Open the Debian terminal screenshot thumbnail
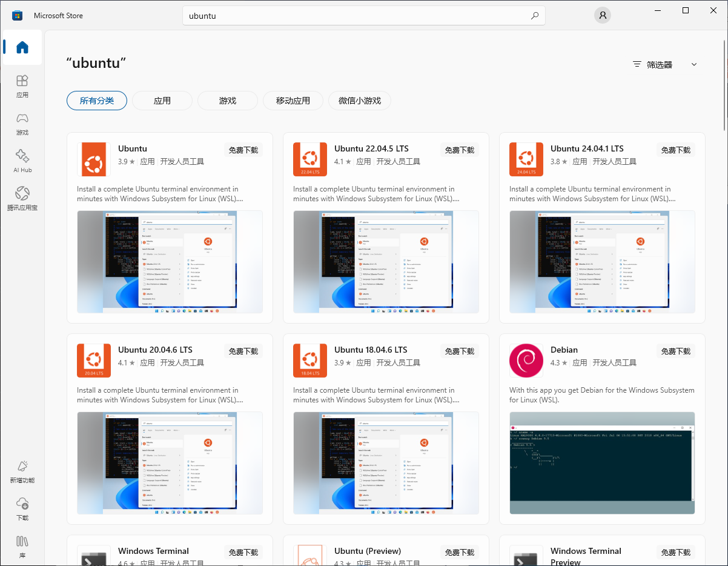 click(603, 463)
